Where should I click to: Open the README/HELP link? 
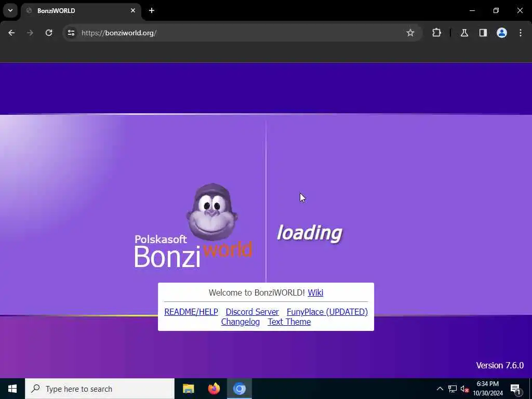pyautogui.click(x=191, y=312)
